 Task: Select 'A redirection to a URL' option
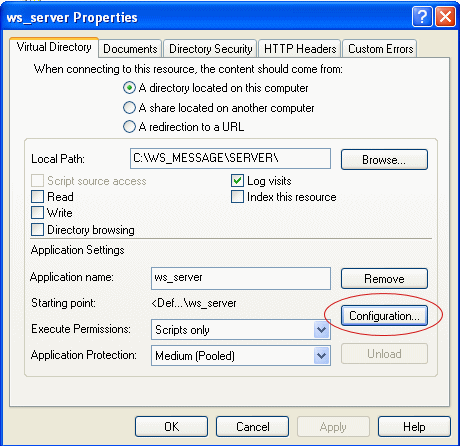(129, 127)
